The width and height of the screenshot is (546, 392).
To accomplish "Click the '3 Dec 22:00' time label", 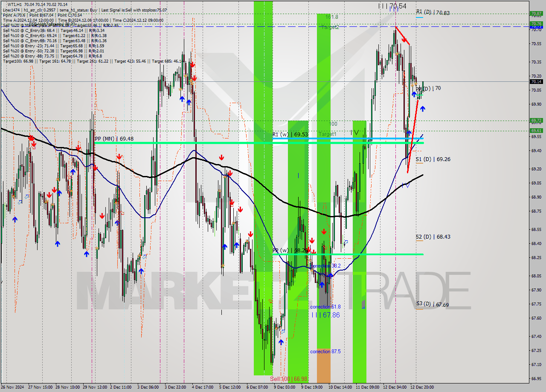I will [x=176, y=387].
